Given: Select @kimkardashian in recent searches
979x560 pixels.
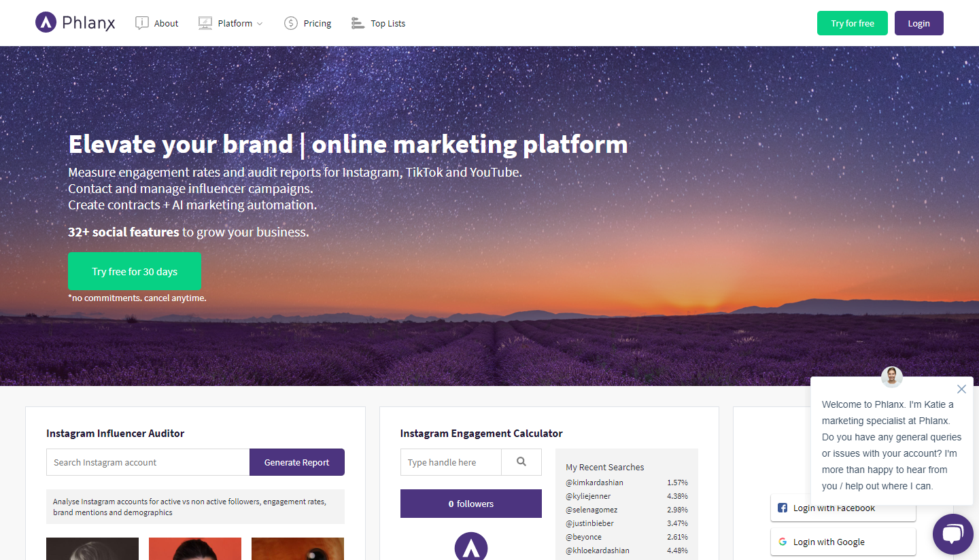Looking at the screenshot, I should click(595, 483).
